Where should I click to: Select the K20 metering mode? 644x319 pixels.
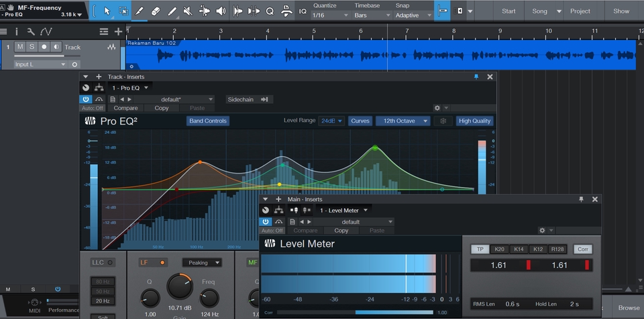(x=499, y=249)
